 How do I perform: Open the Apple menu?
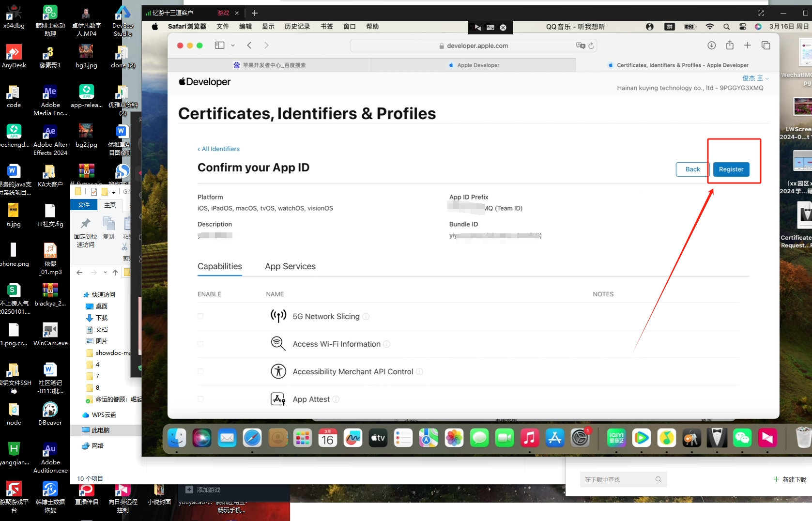[155, 27]
